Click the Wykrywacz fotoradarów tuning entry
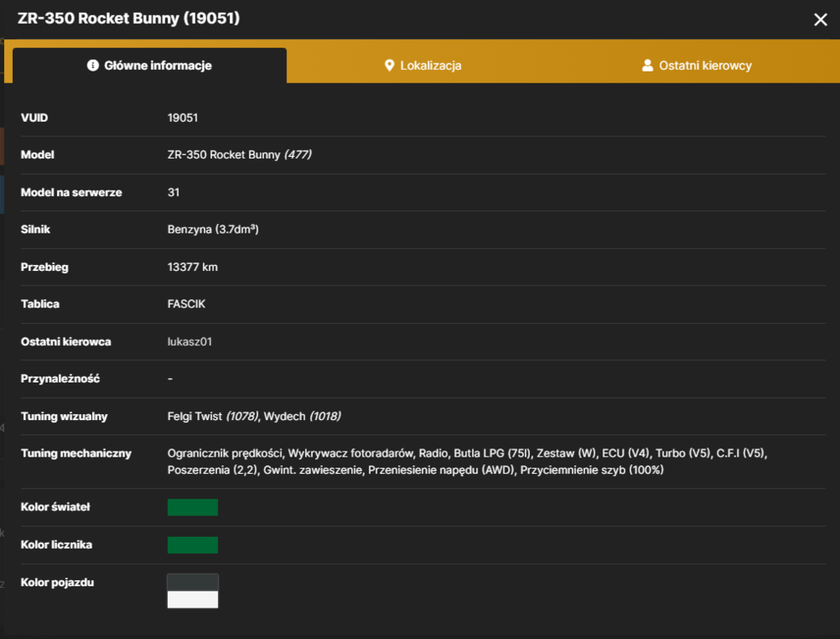 350,453
